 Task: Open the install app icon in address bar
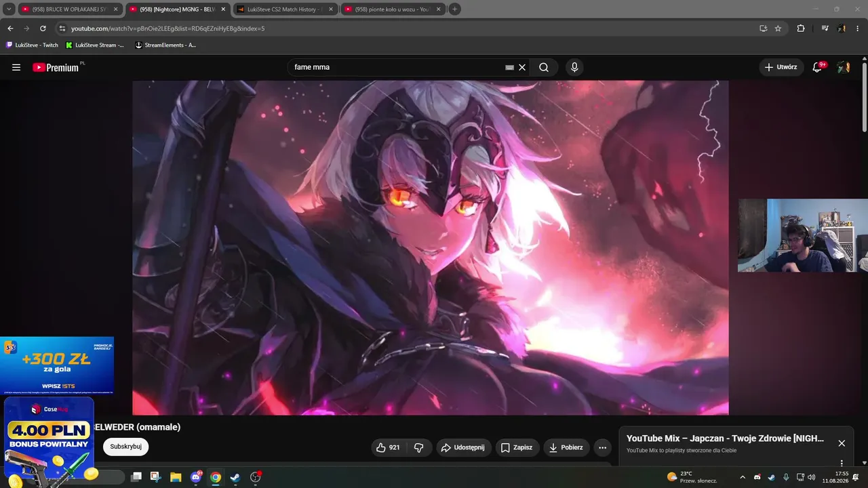(763, 28)
